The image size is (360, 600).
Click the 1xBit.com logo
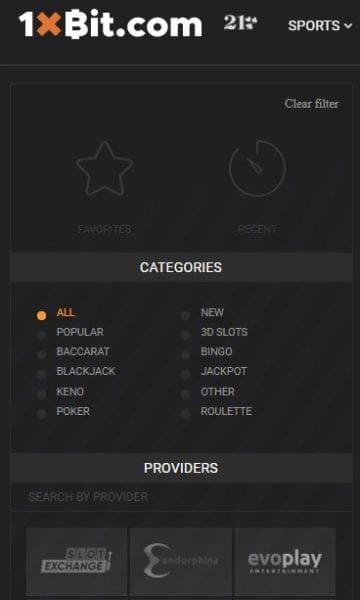(x=110, y=24)
